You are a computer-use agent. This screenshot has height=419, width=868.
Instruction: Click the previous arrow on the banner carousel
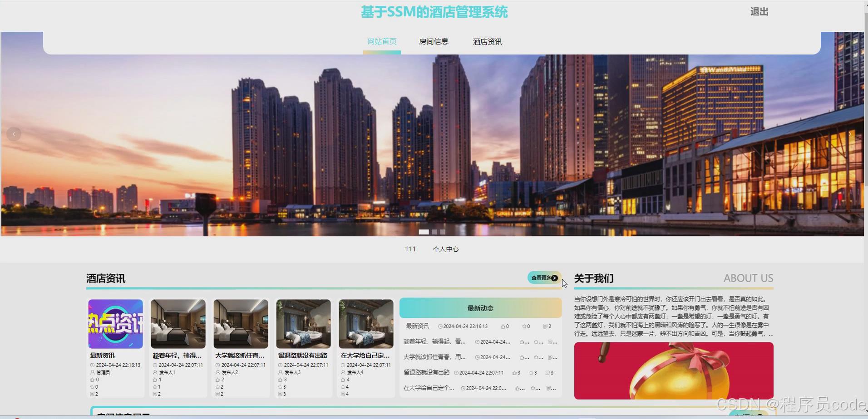[14, 134]
